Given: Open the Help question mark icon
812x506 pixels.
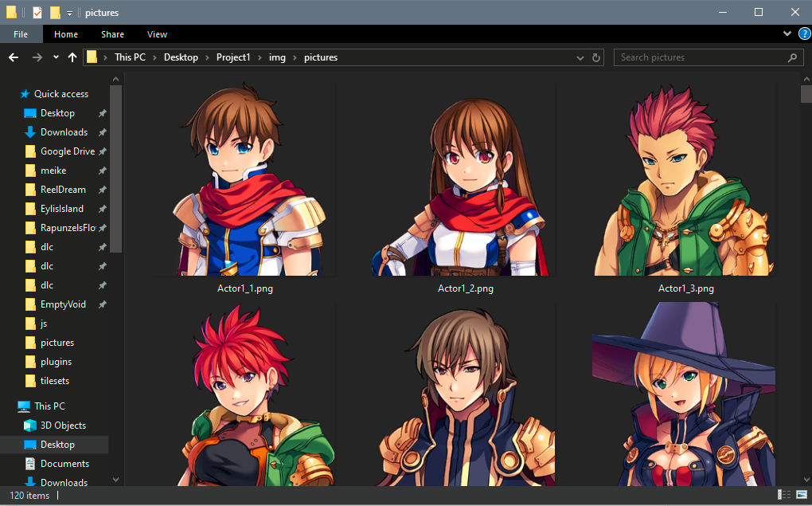Looking at the screenshot, I should pos(805,33).
